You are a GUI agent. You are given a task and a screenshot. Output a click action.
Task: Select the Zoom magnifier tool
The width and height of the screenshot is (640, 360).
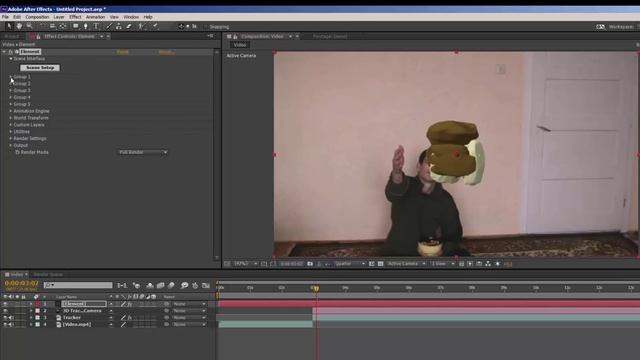pos(29,26)
